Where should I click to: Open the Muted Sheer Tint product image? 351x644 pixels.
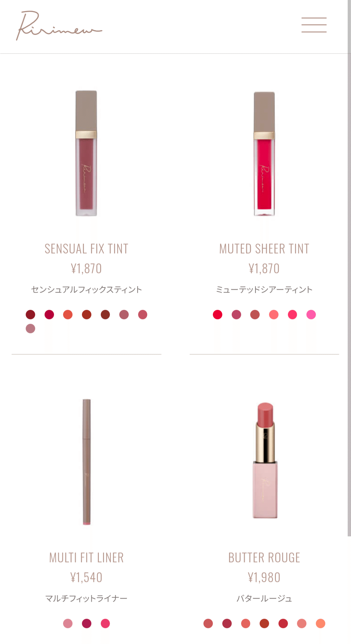[x=264, y=154]
